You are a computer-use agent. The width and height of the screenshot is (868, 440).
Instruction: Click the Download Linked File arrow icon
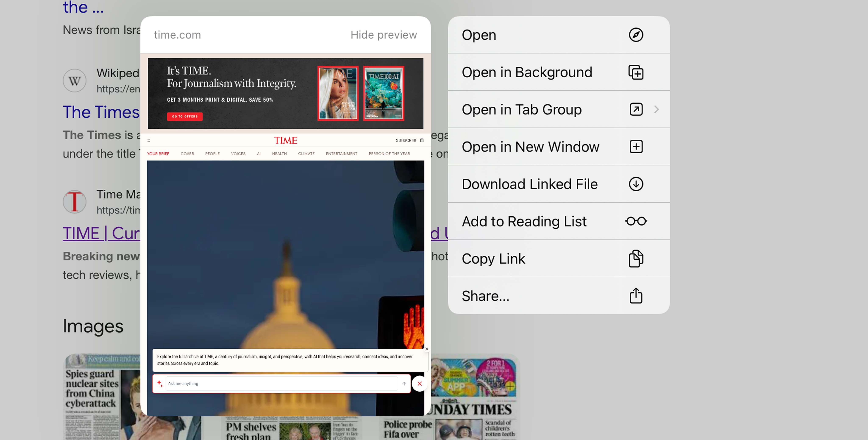coord(636,184)
